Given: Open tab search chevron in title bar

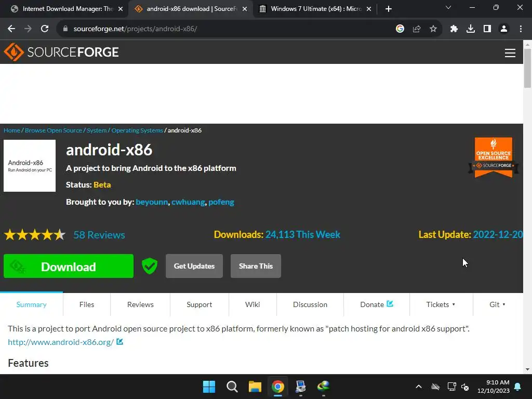Looking at the screenshot, I should click(448, 7).
